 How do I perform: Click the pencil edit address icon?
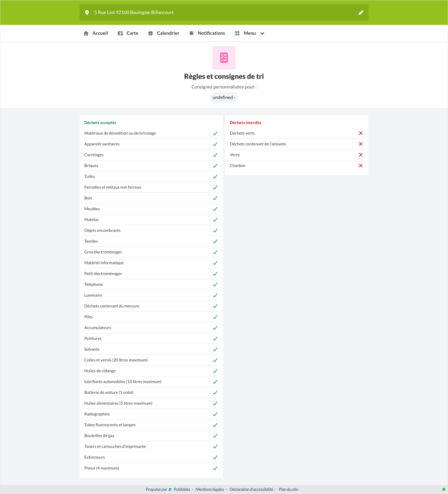tap(361, 13)
